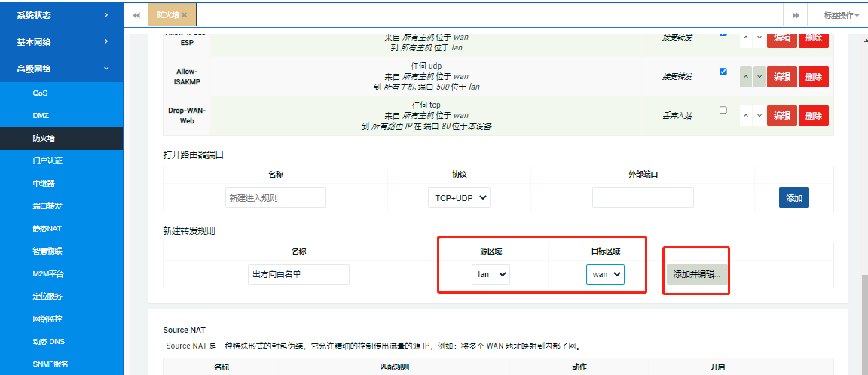
Task: Move the ESP rule down
Action: coord(759,38)
